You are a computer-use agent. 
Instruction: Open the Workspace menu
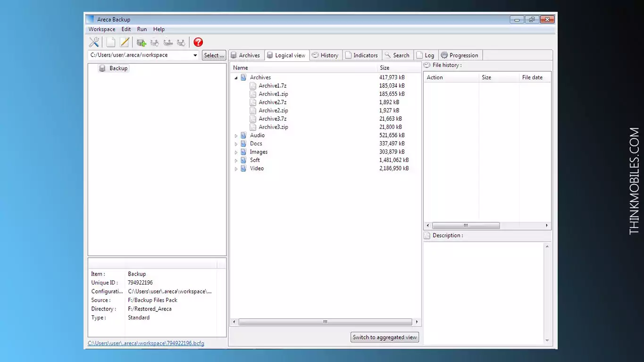pos(102,29)
